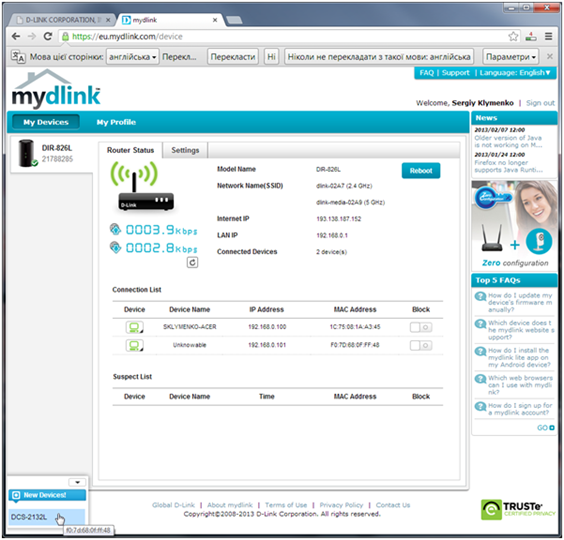Click the Ні button in translation bar

[271, 57]
